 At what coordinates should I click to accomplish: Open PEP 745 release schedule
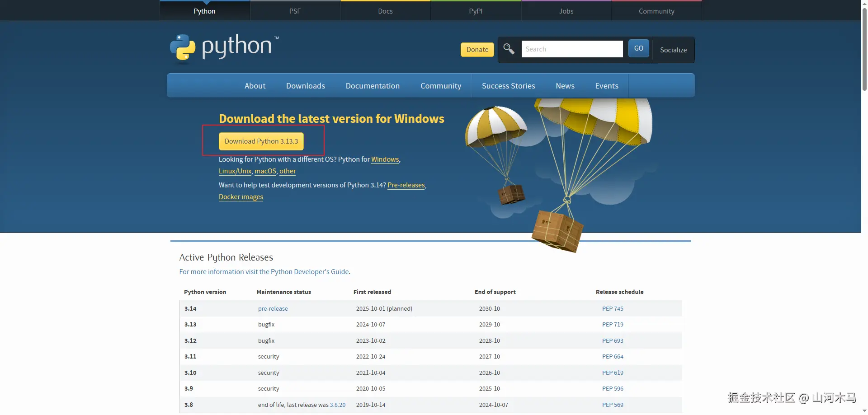point(613,309)
